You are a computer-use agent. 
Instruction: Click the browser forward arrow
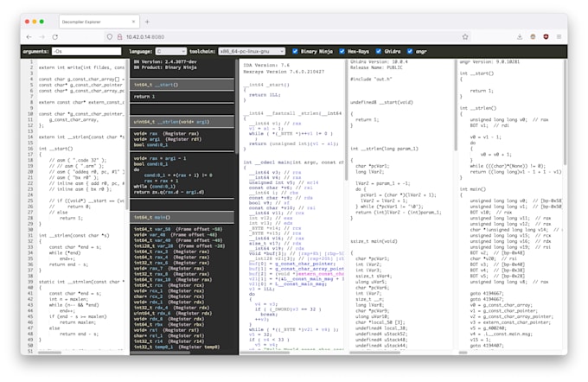(42, 37)
